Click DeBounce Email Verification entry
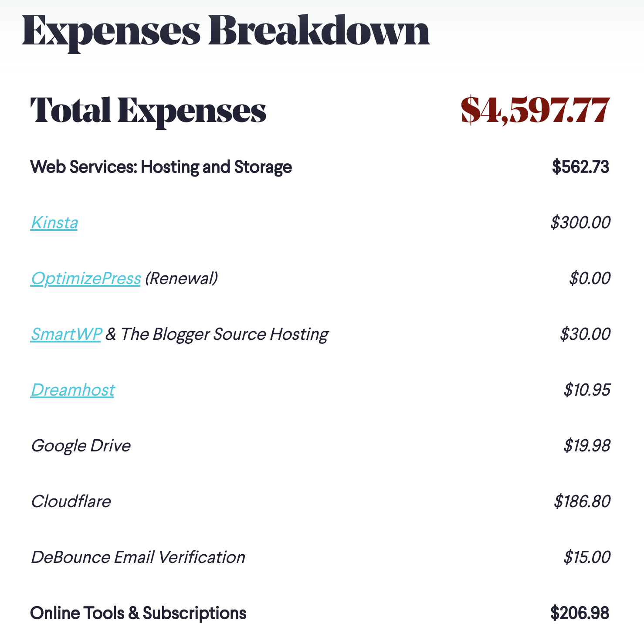 (x=138, y=557)
